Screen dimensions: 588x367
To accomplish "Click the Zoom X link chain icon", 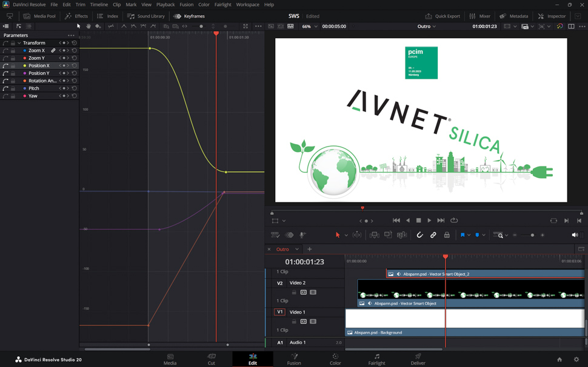I will pyautogui.click(x=53, y=51).
